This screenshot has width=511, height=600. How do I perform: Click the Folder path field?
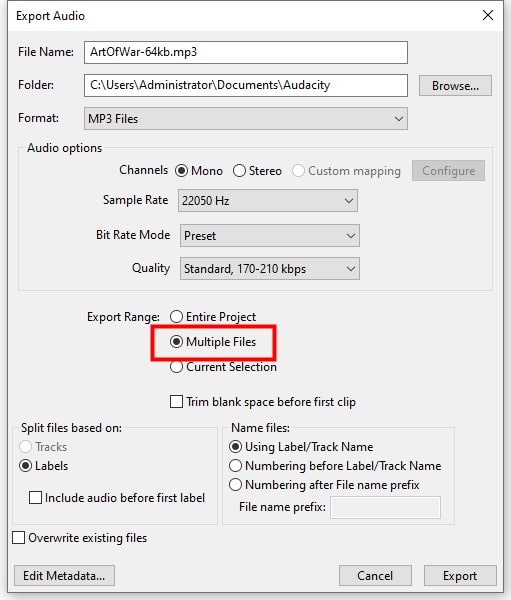point(246,85)
